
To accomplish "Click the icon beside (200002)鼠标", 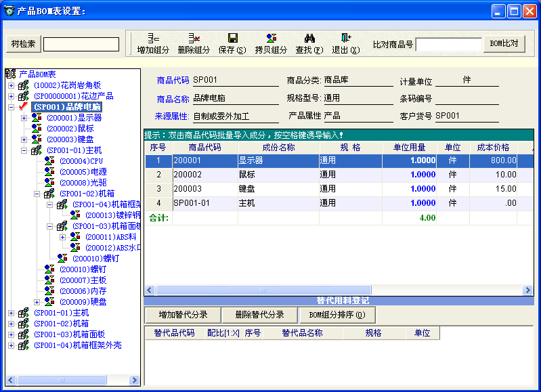I will click(x=37, y=128).
